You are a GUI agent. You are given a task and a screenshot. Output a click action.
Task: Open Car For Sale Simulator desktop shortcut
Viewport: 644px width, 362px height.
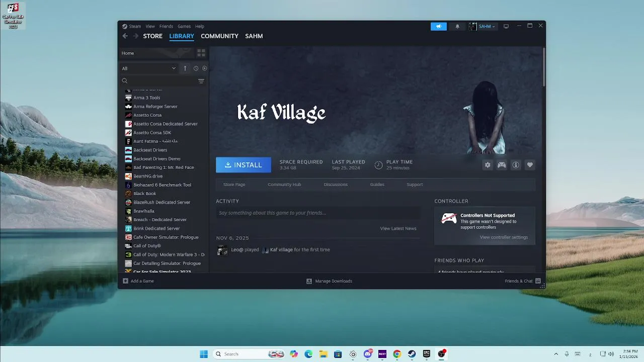13,15
